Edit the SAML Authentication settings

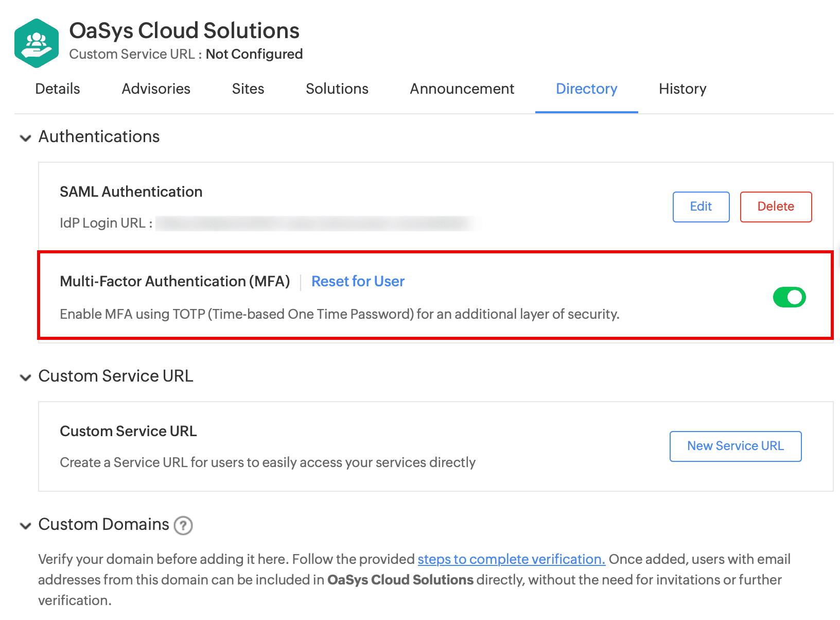pyautogui.click(x=701, y=206)
